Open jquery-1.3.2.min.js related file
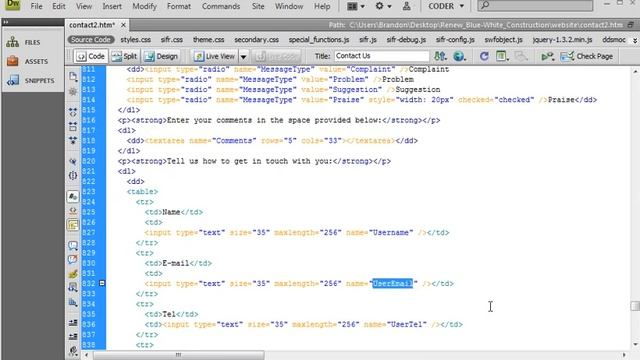640x360 pixels. 562,40
